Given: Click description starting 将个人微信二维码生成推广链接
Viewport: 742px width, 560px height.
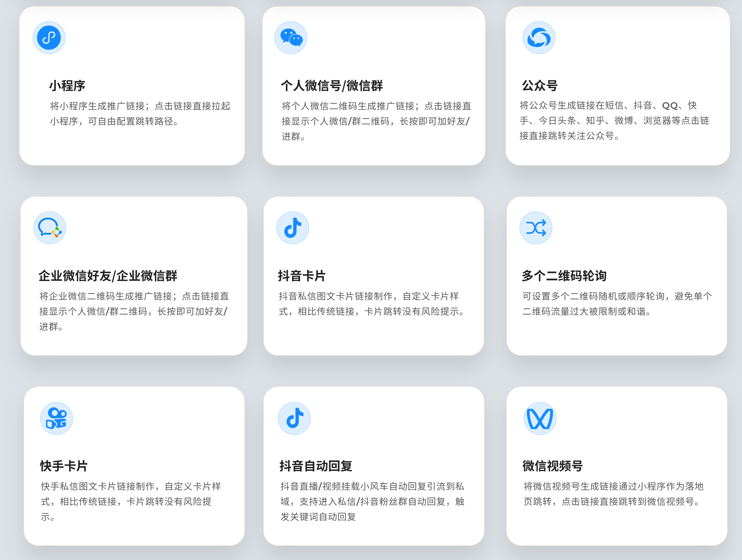Looking at the screenshot, I should pyautogui.click(x=376, y=121).
